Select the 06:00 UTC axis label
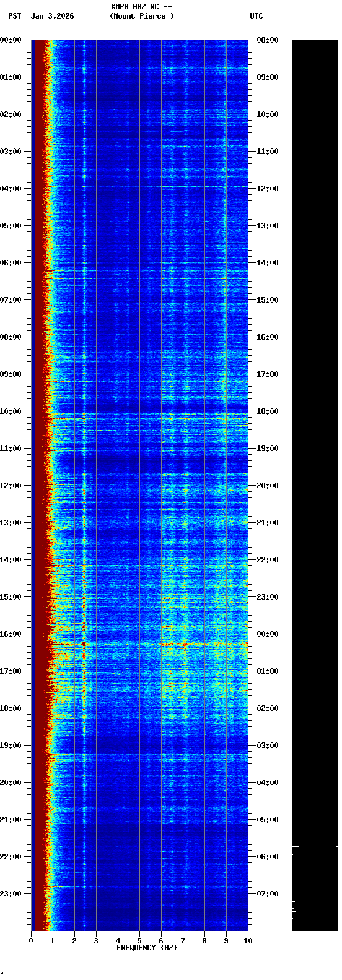 tap(268, 857)
